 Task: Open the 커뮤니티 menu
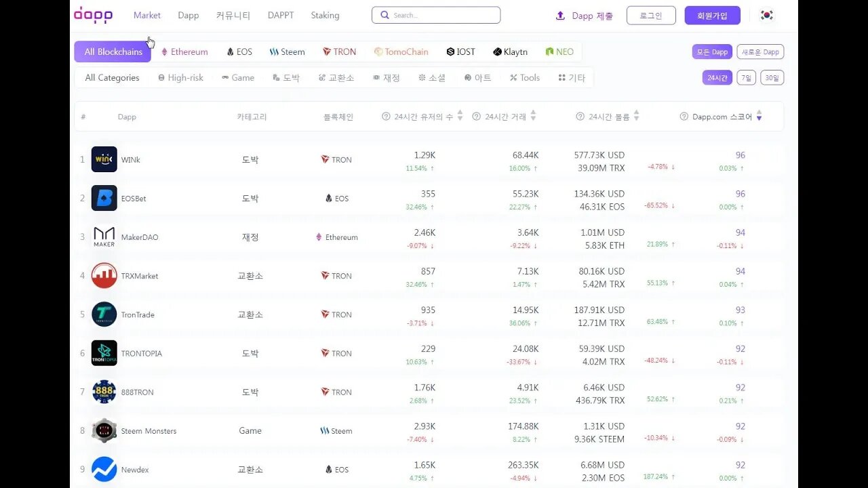click(x=233, y=15)
